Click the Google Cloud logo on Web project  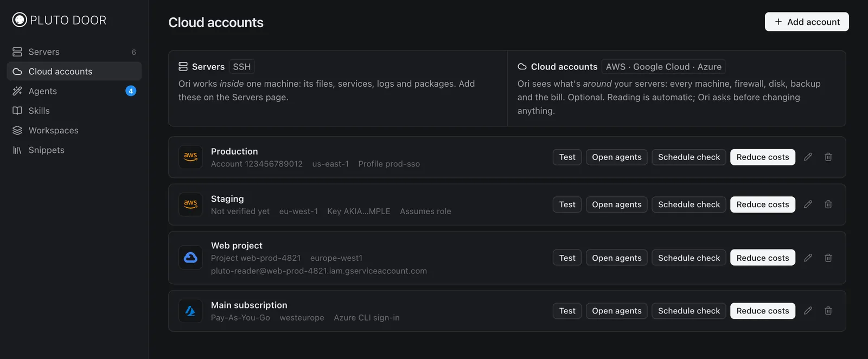[x=190, y=258]
